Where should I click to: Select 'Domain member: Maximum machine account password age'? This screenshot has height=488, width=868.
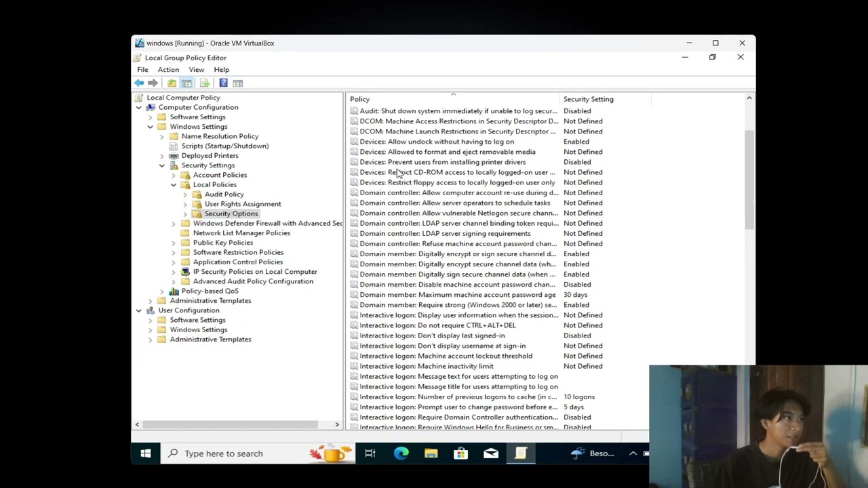[x=458, y=295]
